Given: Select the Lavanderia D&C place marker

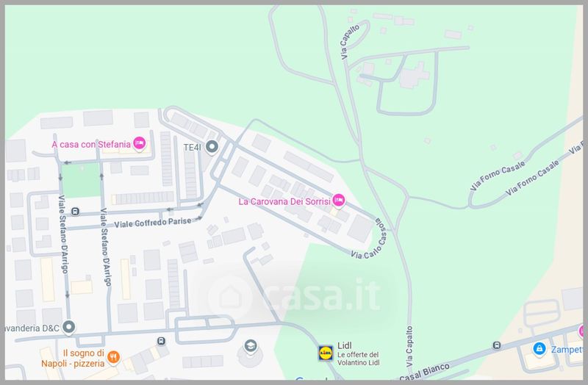Looking at the screenshot, I should [68, 327].
